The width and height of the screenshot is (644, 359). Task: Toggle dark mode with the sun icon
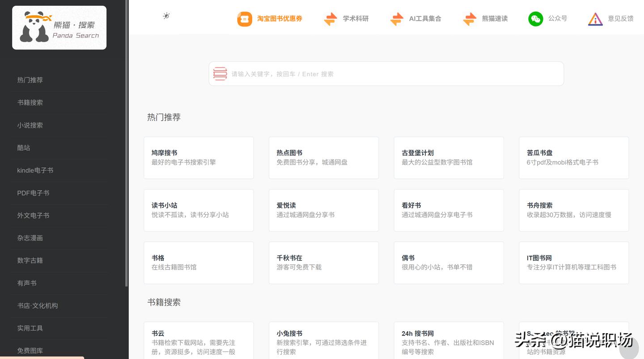pyautogui.click(x=166, y=16)
